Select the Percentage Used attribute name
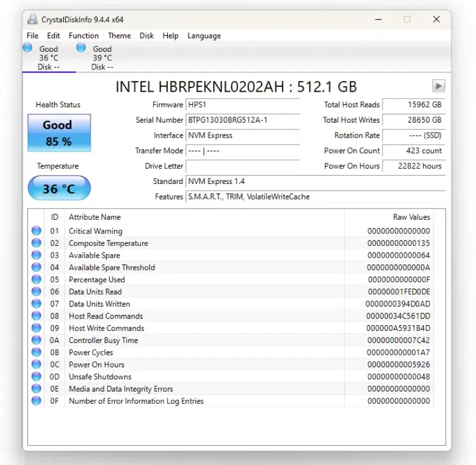This screenshot has width=476, height=465. [97, 280]
